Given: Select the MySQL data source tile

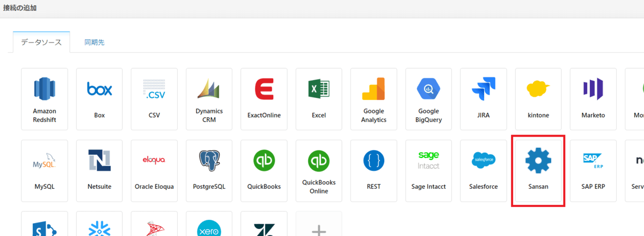Looking at the screenshot, I should (45, 171).
